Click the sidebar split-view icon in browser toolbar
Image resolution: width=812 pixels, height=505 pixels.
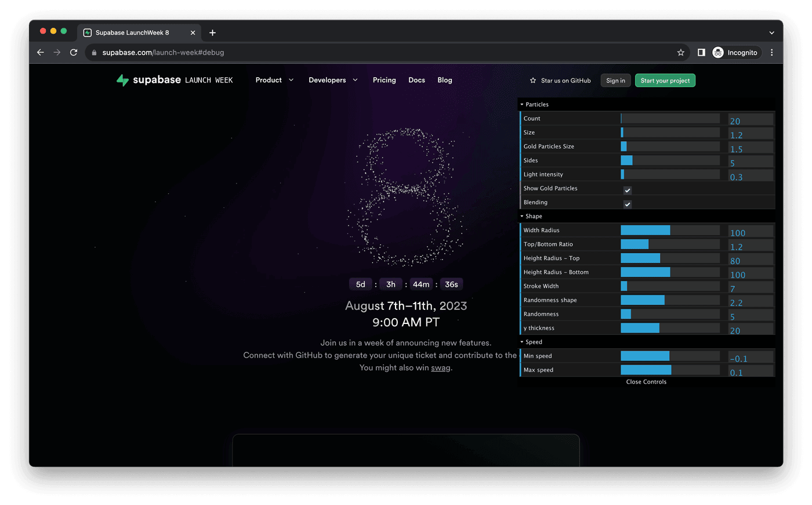tap(701, 52)
